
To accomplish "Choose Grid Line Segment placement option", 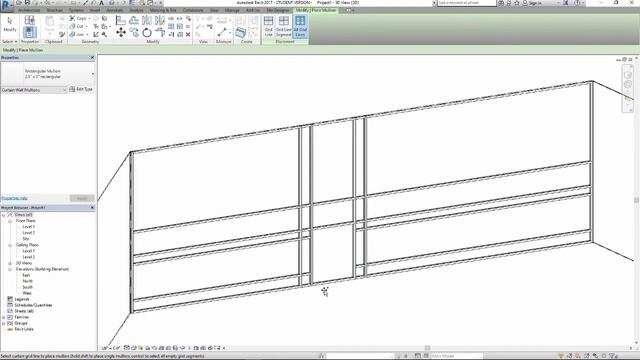I will click(284, 26).
